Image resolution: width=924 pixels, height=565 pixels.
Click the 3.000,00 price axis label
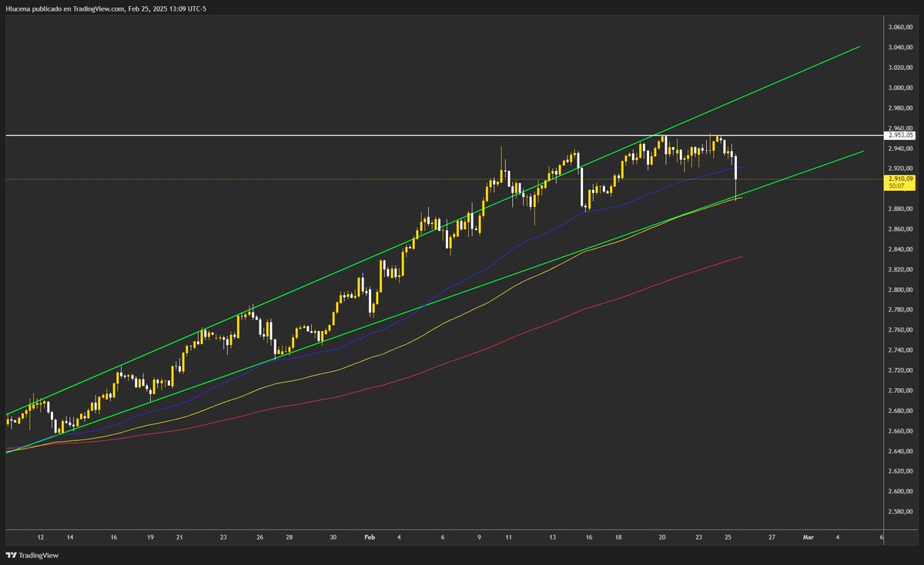(x=899, y=88)
